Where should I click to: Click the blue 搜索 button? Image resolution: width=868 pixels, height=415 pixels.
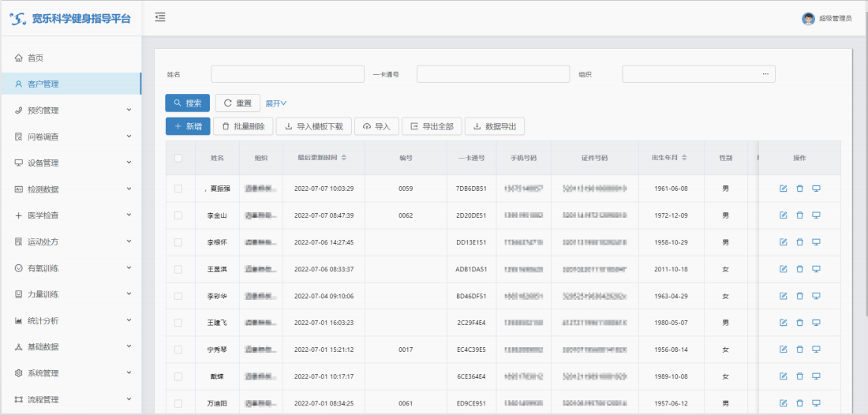tap(187, 103)
